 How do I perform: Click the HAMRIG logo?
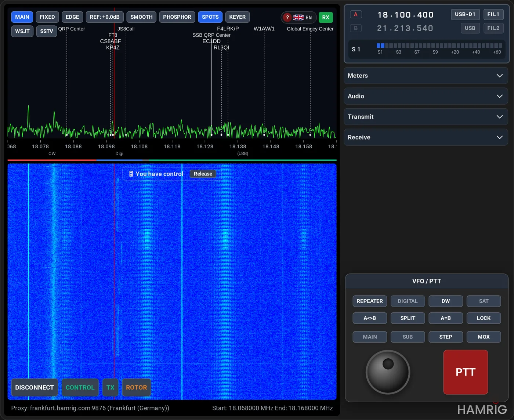pos(482,409)
